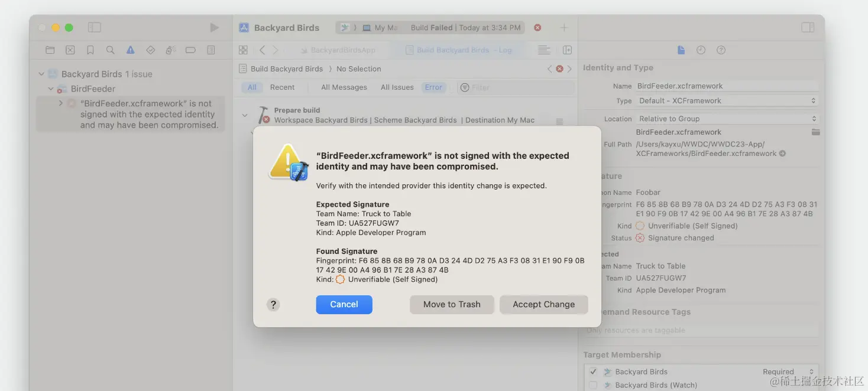Select the All filter in the build log
868x391 pixels.
point(252,87)
